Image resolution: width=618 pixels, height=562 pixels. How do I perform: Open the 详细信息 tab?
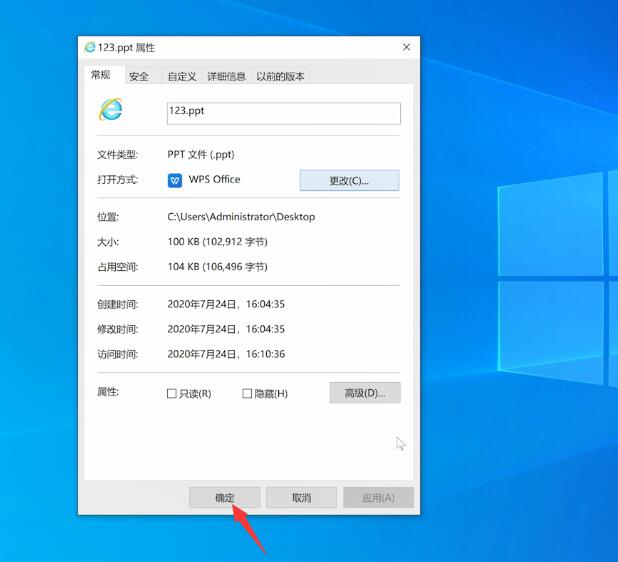click(x=226, y=76)
